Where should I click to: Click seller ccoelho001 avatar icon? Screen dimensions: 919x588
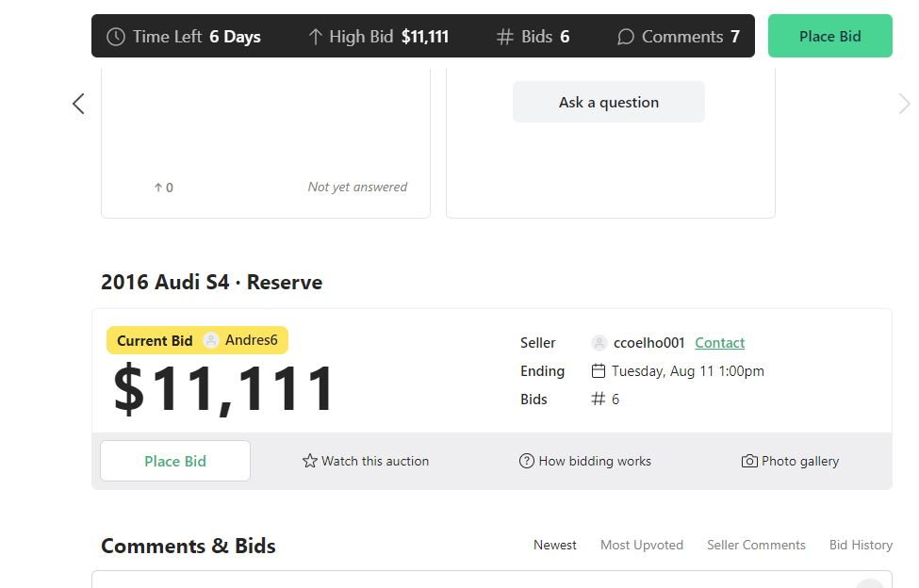click(x=599, y=343)
